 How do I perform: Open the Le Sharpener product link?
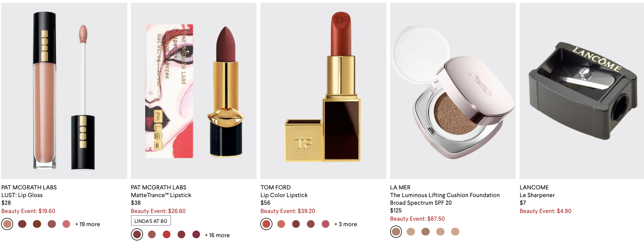click(x=537, y=195)
